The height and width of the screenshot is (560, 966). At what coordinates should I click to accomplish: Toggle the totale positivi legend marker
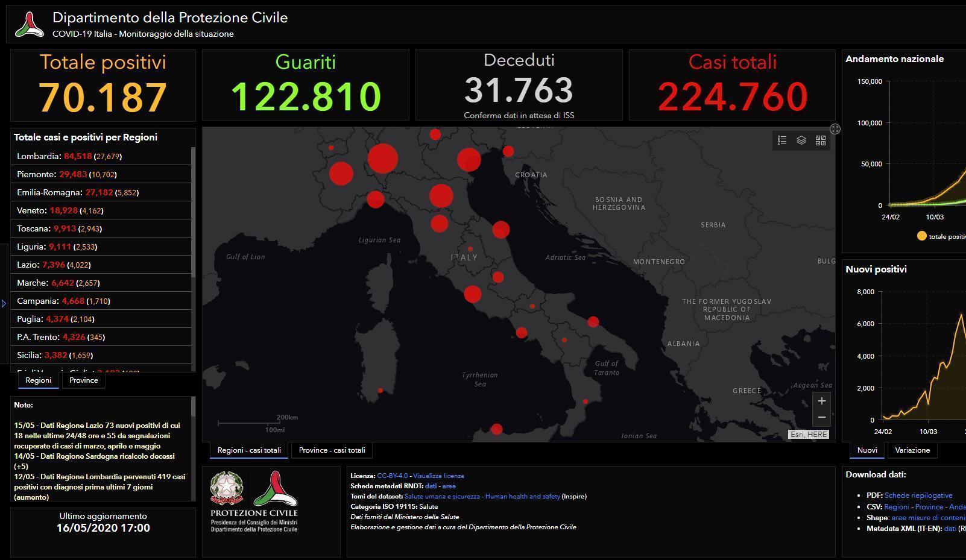pyautogui.click(x=921, y=236)
